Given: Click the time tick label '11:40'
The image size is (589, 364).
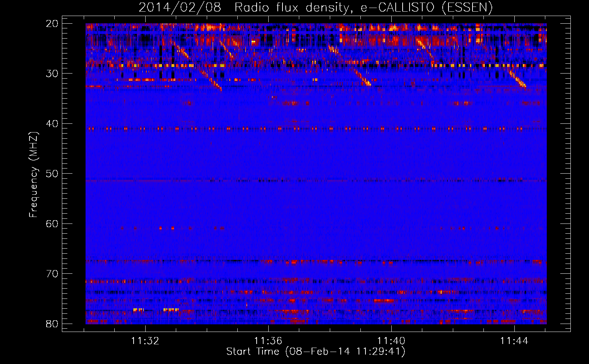Looking at the screenshot, I should coord(391,341).
